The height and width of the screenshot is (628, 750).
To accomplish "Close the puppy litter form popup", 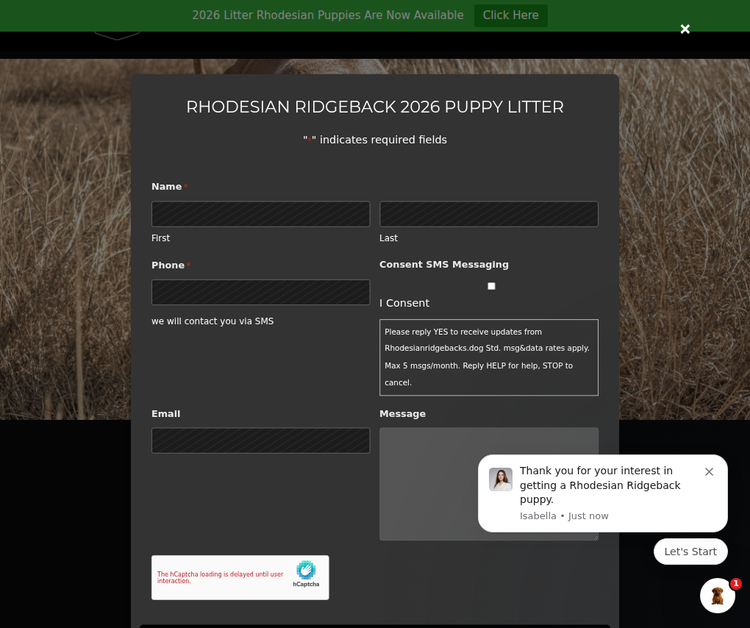I will point(685,29).
